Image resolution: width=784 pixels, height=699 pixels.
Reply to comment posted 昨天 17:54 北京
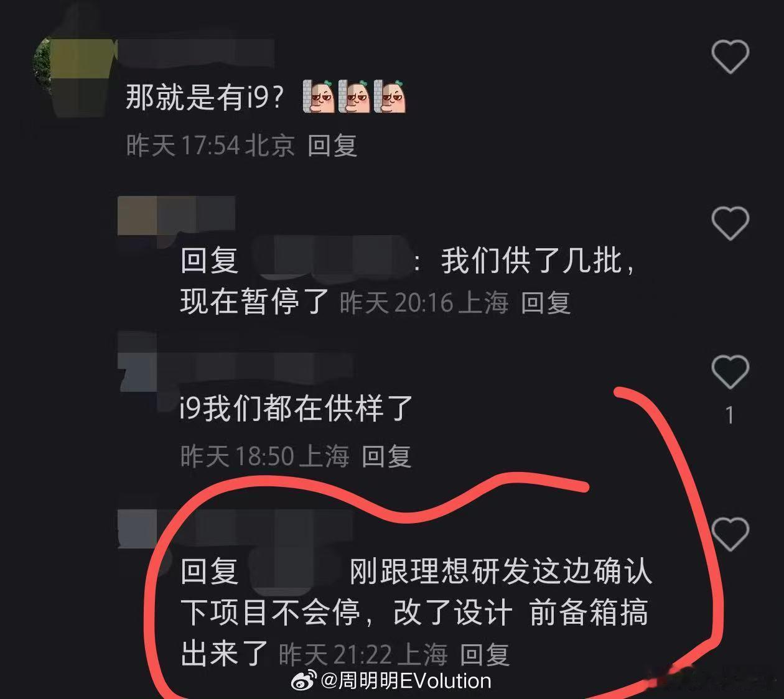click(332, 146)
